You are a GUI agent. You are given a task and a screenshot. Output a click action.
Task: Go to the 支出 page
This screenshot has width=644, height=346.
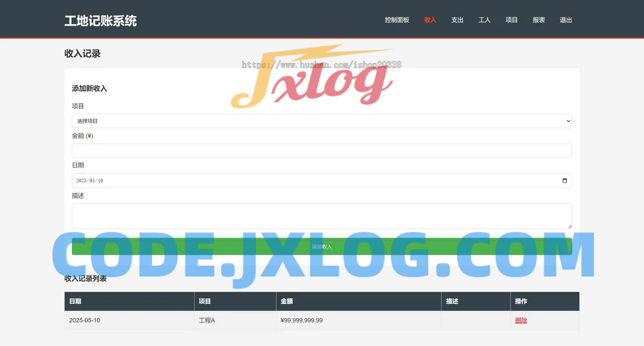pos(457,20)
